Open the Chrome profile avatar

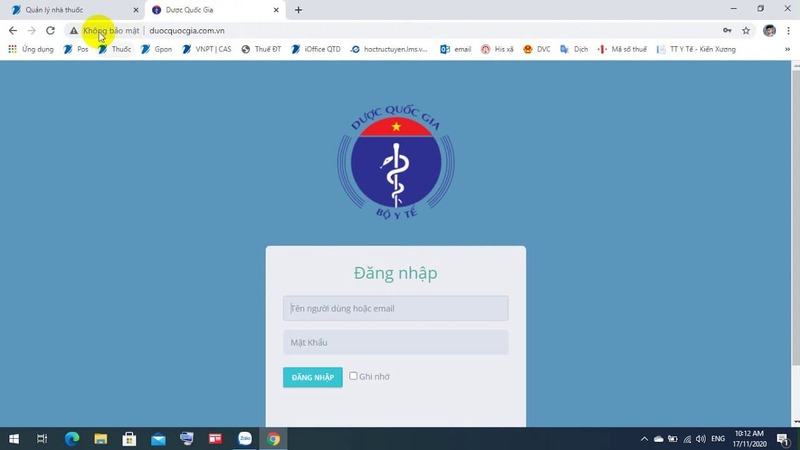[769, 31]
